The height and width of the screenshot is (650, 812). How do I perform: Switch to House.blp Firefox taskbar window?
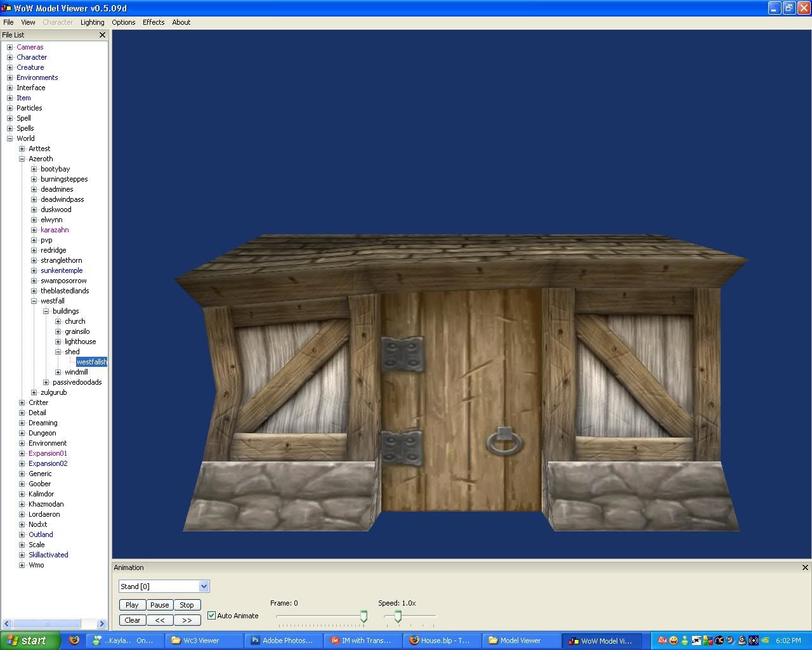[x=443, y=640]
